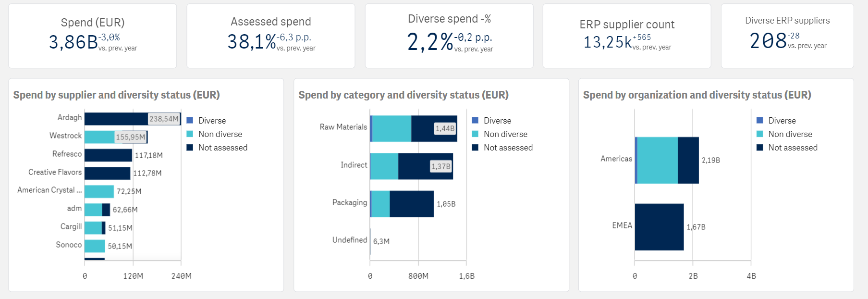Click the Undefined category label
Screen dimensions: 868x299
click(349, 240)
